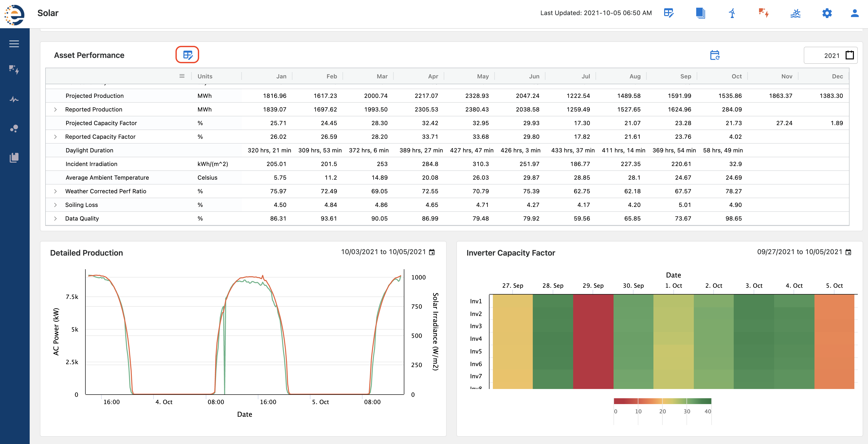Expand the Reported Production row
Viewport: 868px width, 444px height.
point(55,110)
